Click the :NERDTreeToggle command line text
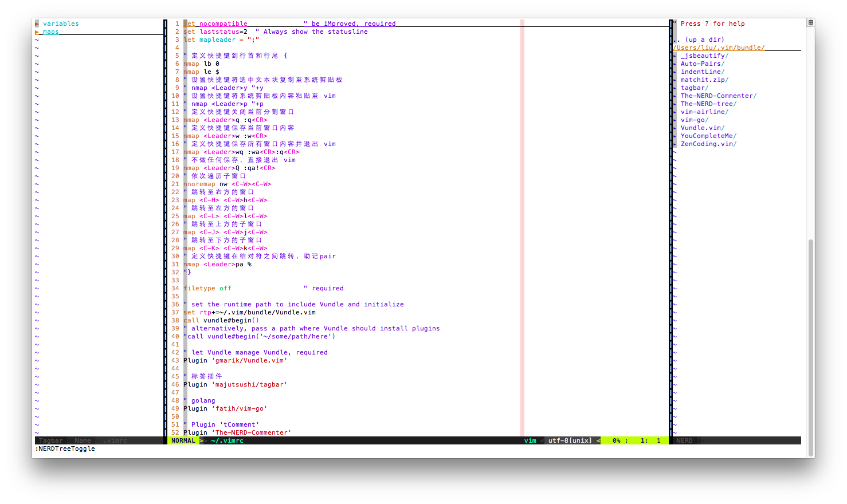The width and height of the screenshot is (847, 504). point(65,448)
